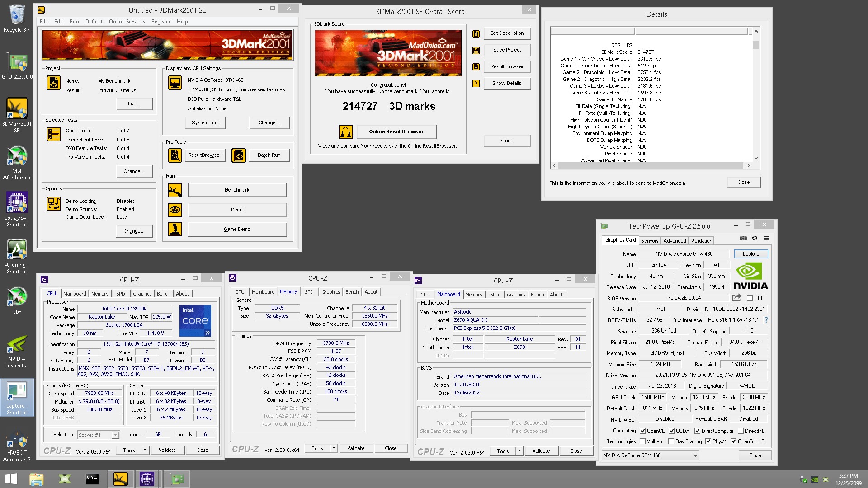The width and height of the screenshot is (868, 488).
Task: Click the BIOS export share icon
Action: (736, 298)
